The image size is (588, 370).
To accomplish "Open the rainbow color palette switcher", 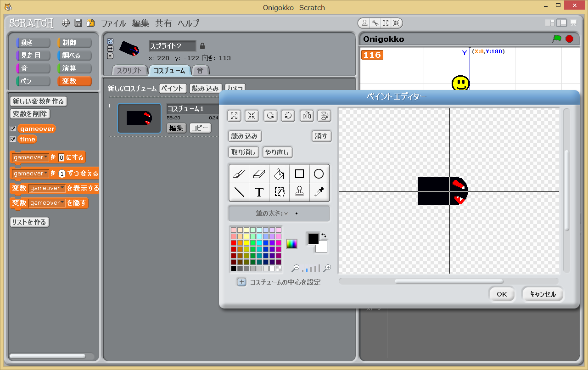I will tap(291, 244).
